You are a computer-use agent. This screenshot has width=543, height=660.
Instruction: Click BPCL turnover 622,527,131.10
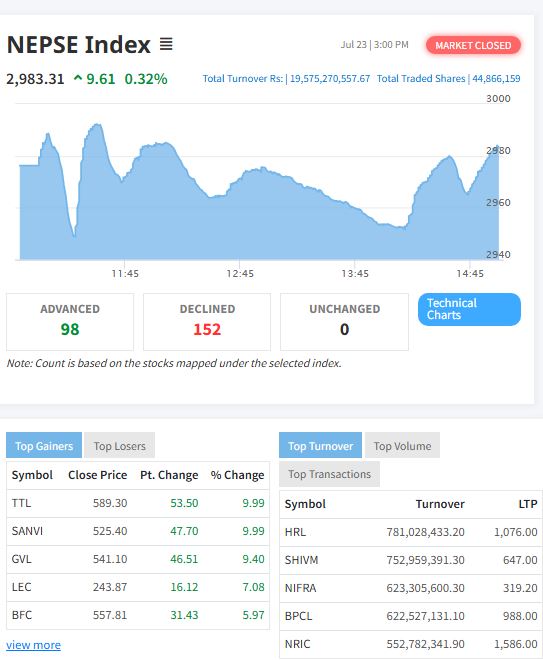pos(426,616)
